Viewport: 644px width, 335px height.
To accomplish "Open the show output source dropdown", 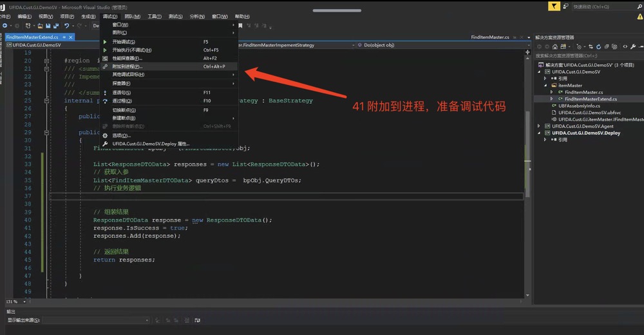I will pyautogui.click(x=146, y=320).
